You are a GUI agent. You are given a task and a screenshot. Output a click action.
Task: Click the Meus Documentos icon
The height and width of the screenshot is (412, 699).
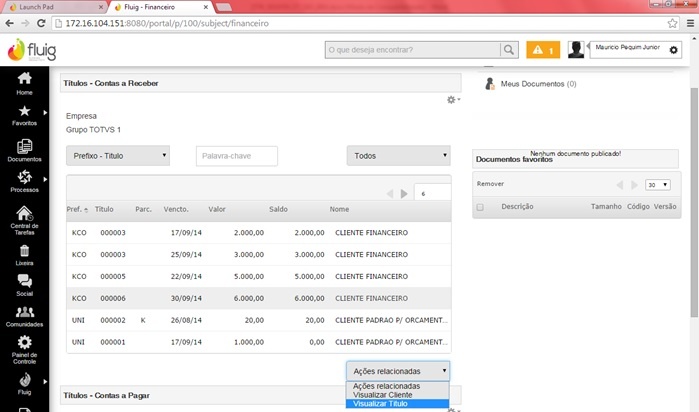[x=490, y=84]
